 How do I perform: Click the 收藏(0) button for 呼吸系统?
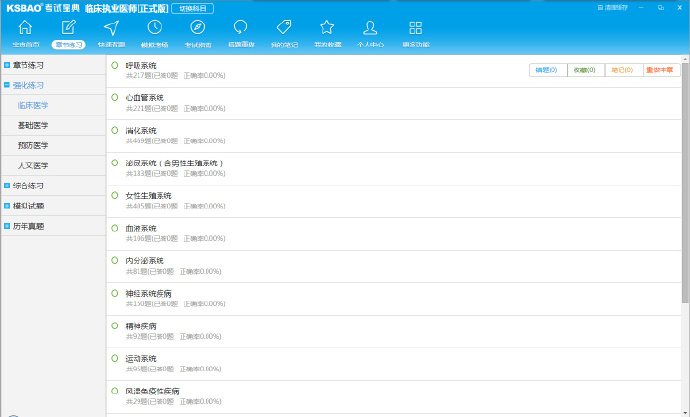click(x=586, y=70)
